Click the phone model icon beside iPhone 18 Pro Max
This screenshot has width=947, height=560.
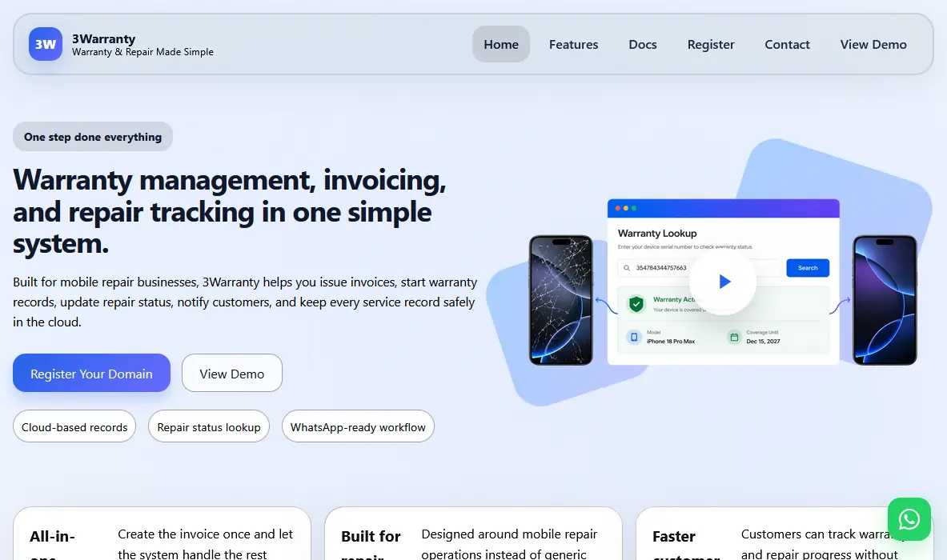tap(633, 338)
